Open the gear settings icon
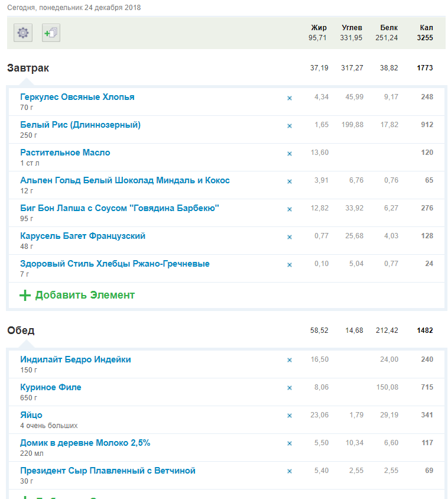The height and width of the screenshot is (499, 448). click(23, 33)
